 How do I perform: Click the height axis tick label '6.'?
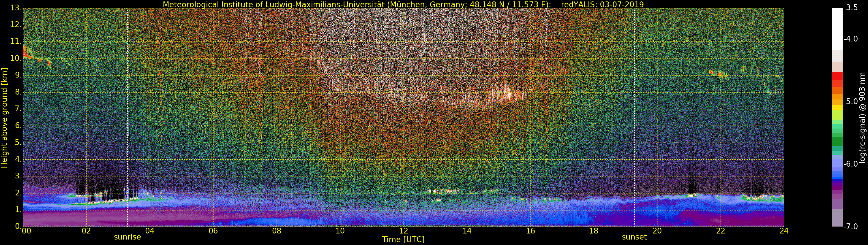[x=18, y=126]
